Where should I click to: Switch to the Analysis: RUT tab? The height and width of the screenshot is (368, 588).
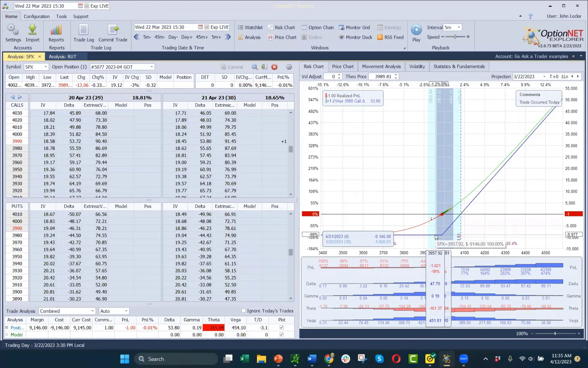pyautogui.click(x=62, y=57)
